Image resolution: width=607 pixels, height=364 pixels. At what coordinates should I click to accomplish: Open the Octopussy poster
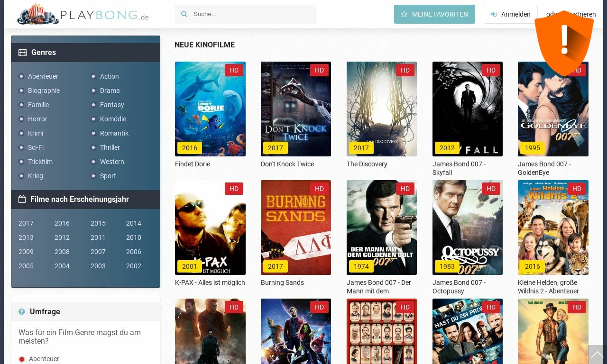pyautogui.click(x=468, y=227)
